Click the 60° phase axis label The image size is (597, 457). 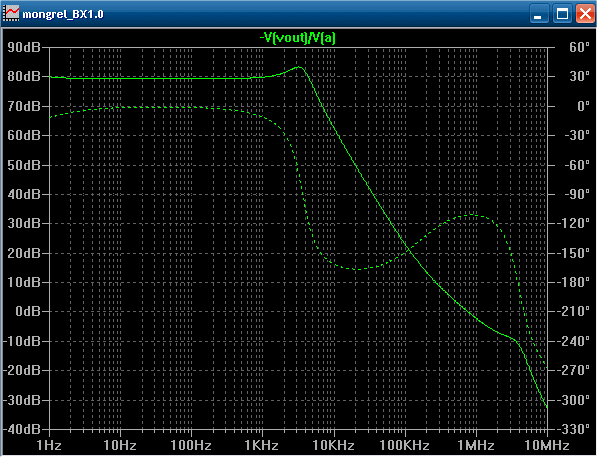click(x=579, y=47)
